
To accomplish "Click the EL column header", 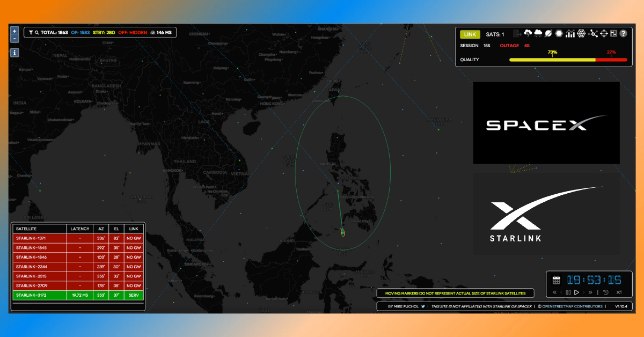I will [x=116, y=229].
